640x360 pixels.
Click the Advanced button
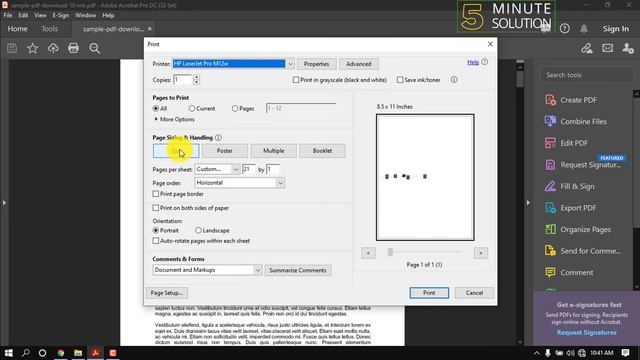point(359,64)
